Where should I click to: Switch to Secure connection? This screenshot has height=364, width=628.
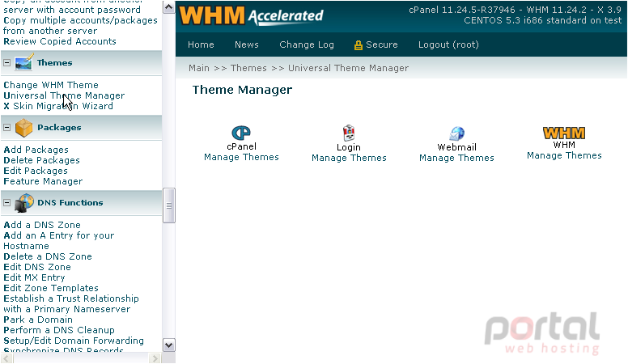(381, 44)
